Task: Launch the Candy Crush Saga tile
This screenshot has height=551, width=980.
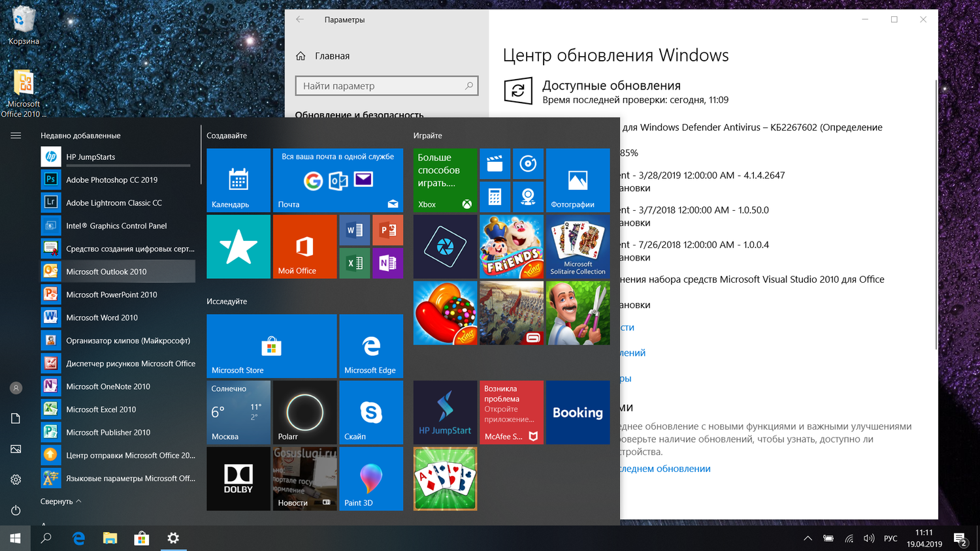Action: [445, 313]
